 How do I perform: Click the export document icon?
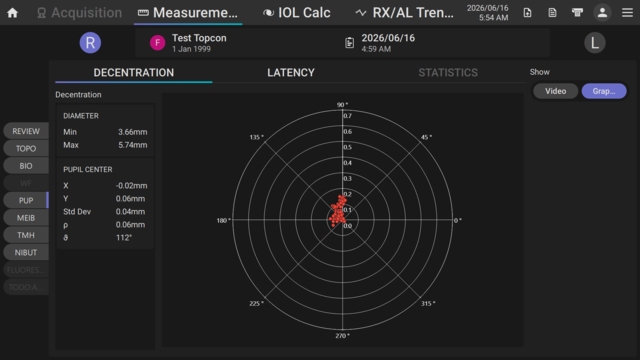click(527, 13)
